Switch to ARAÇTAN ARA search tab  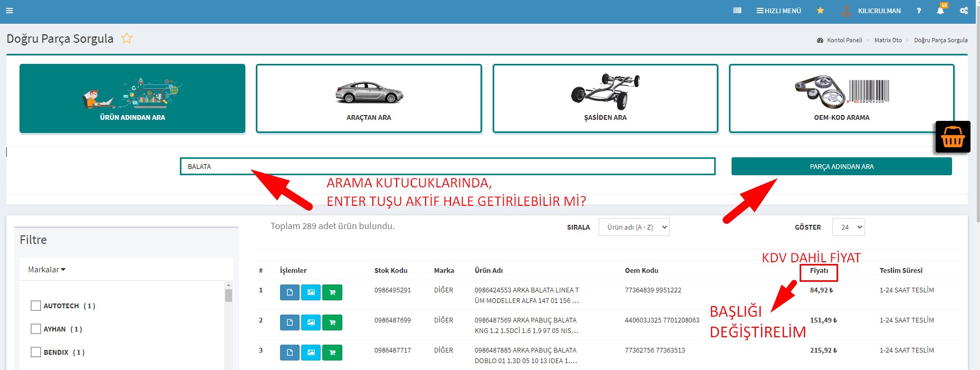click(x=369, y=99)
